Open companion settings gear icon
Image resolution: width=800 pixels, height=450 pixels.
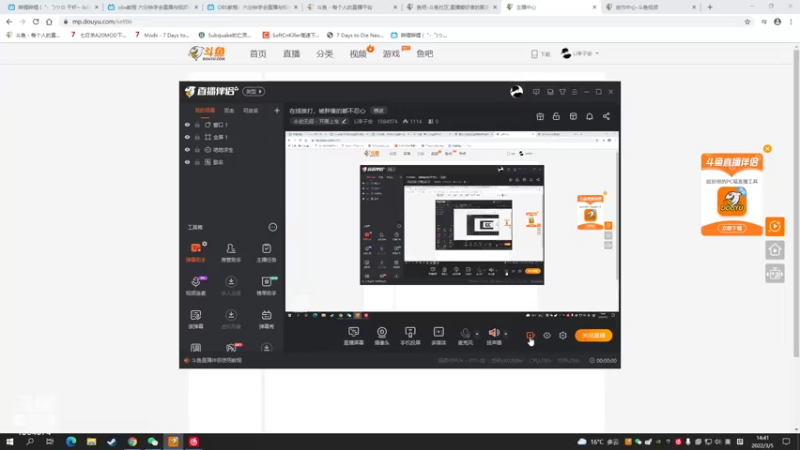point(563,335)
